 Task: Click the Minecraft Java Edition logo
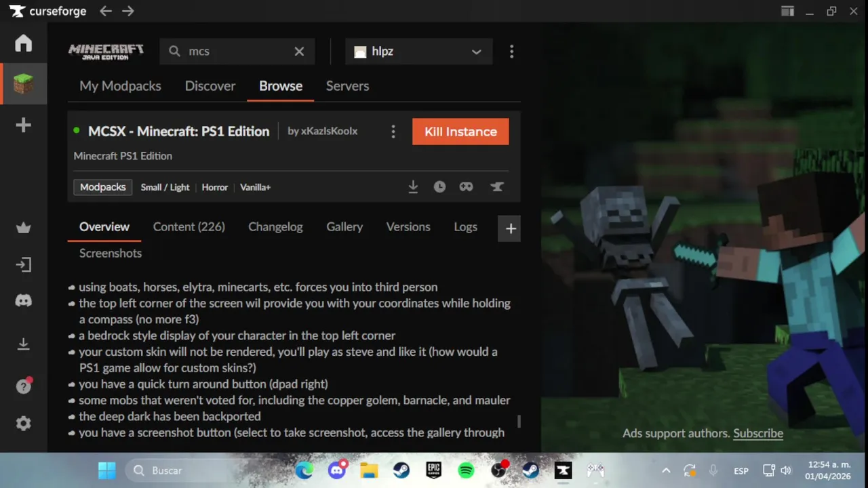pos(106,52)
